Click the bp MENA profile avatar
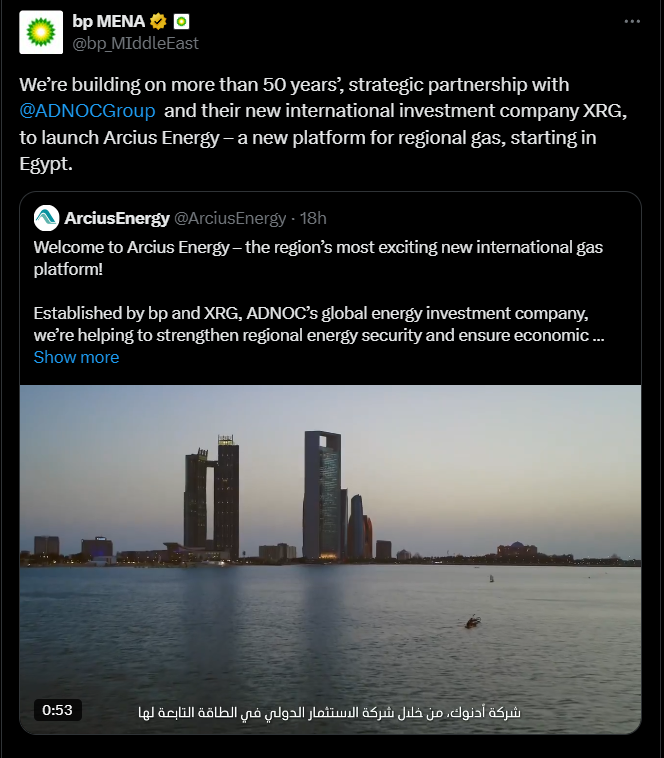This screenshot has height=758, width=664. click(x=40, y=32)
